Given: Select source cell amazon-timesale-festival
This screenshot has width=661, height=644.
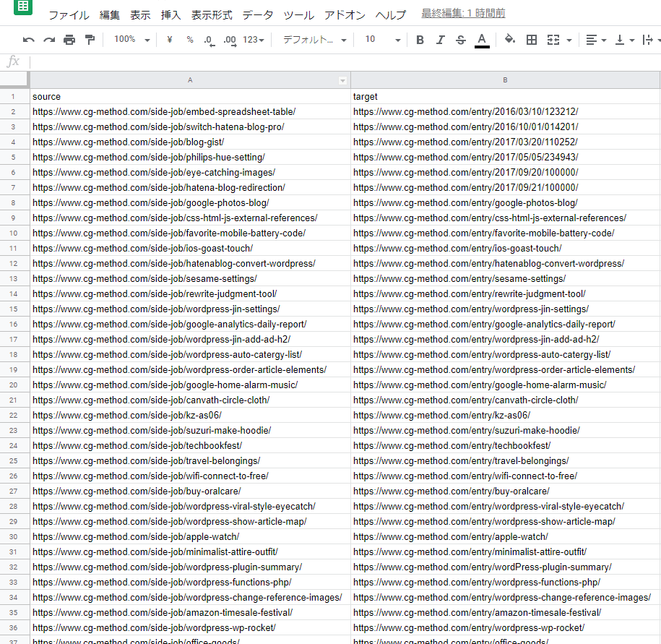Looking at the screenshot, I should pyautogui.click(x=190, y=613).
